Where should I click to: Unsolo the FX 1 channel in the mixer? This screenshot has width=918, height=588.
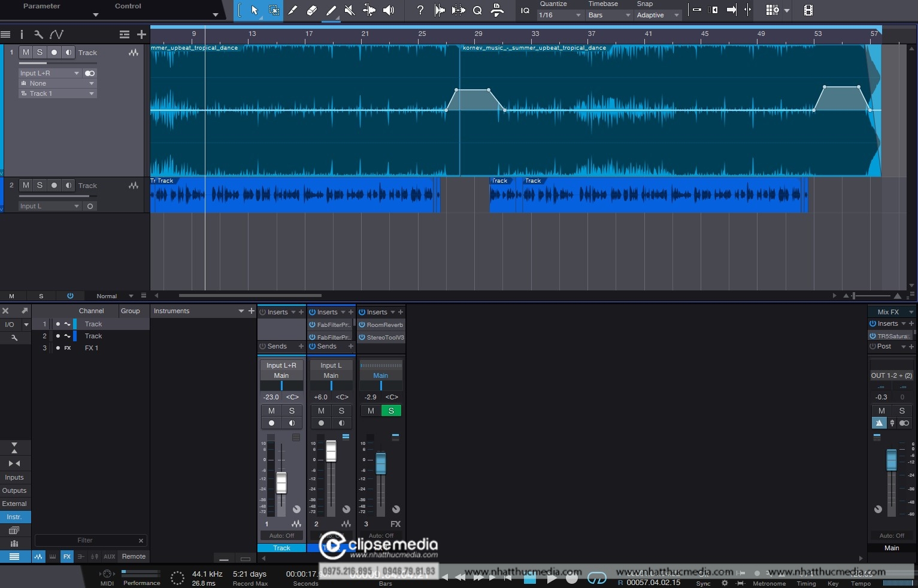pos(391,411)
